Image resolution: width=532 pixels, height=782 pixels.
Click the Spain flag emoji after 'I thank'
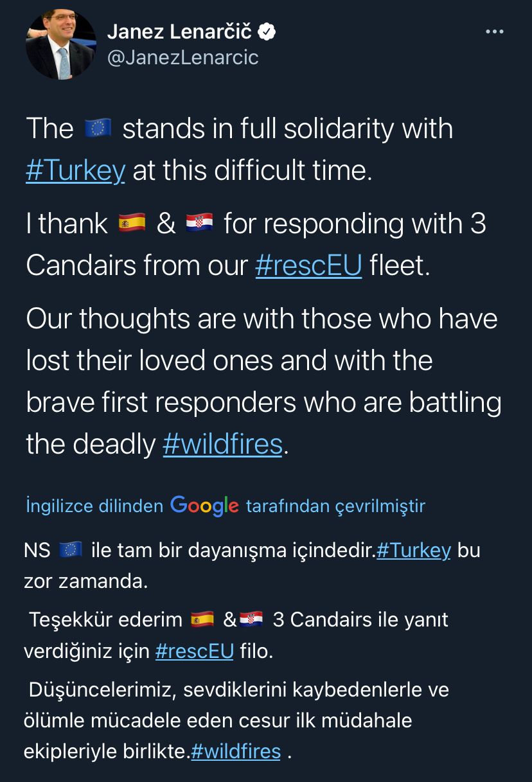(x=132, y=224)
